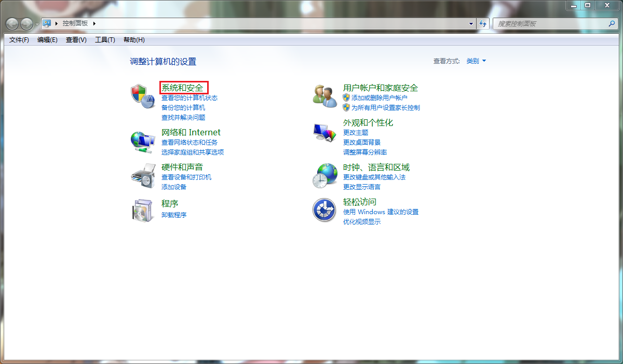The image size is (623, 364).
Task: Click the 程序 box icon
Action: [142, 211]
